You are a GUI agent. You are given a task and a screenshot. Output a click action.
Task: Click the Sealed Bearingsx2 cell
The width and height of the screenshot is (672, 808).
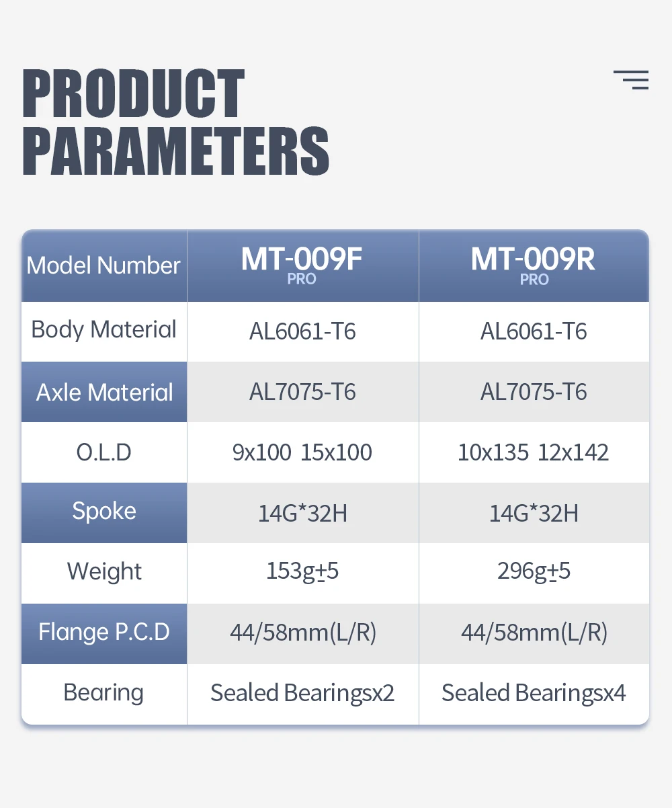pos(302,693)
